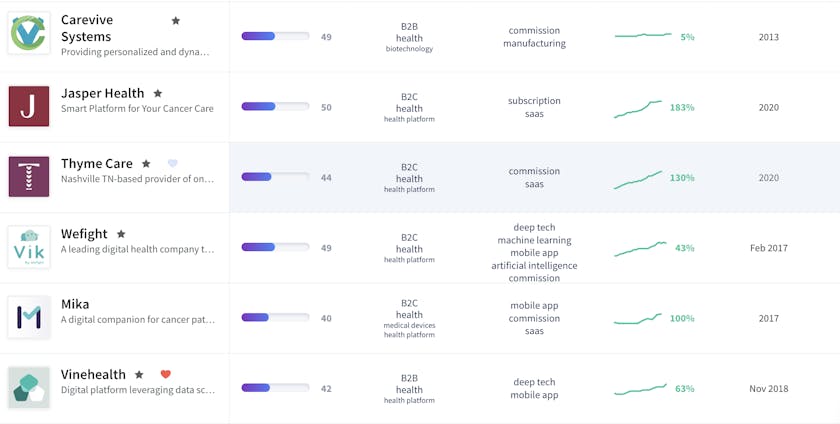Open the Jasper Health logo
The image size is (840, 424).
point(28,106)
